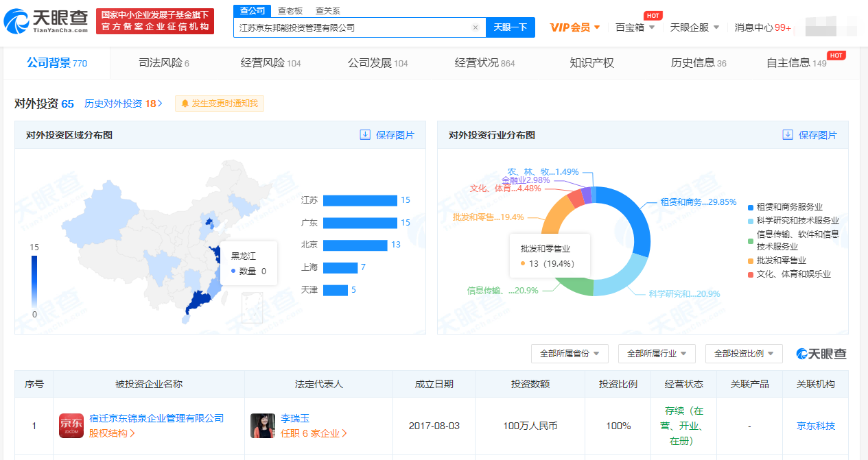Clear the search box with x icon

[x=476, y=28]
